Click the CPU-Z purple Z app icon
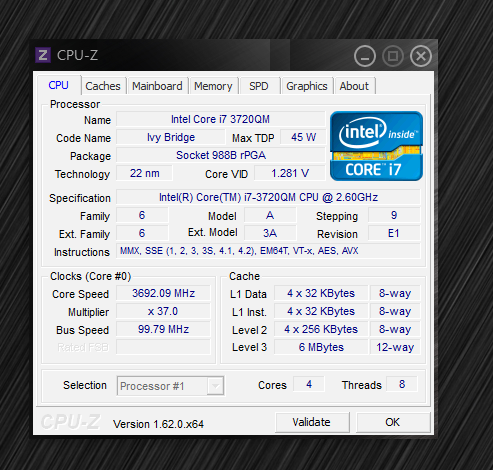 [43, 55]
